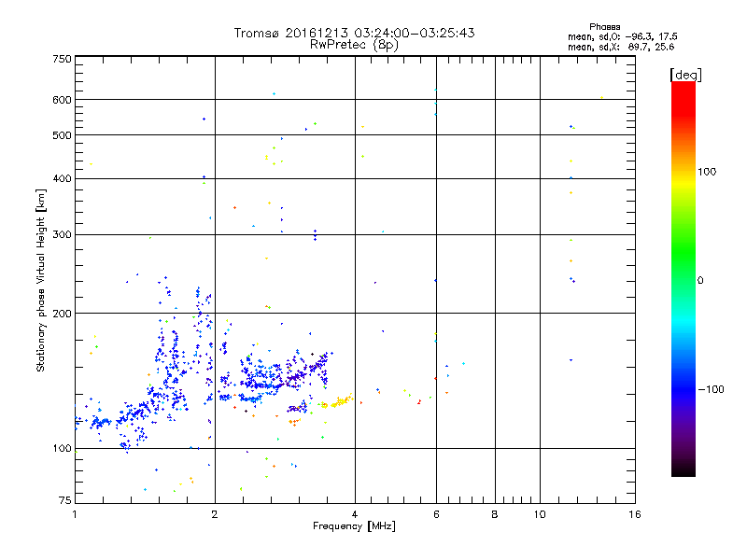This screenshot has width=747, height=560.
Task: Click the 'Stationary phase Virtual Height [km]' axis label
Action: click(x=40, y=281)
